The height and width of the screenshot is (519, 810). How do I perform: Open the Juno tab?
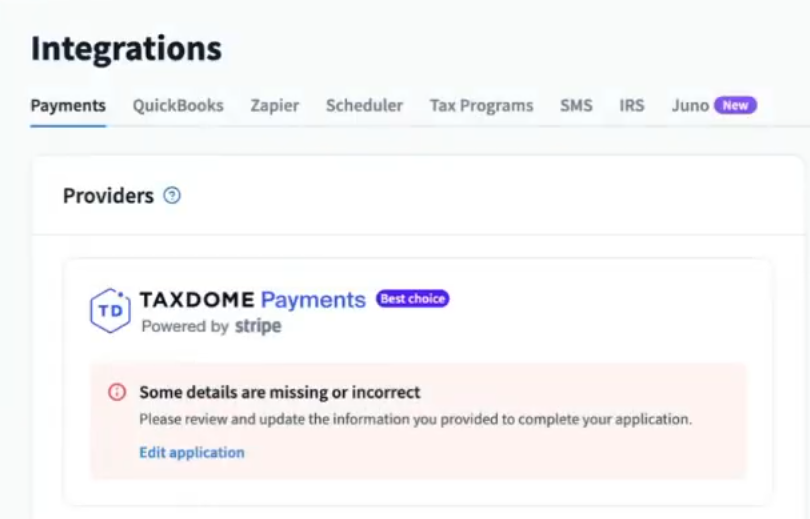click(x=690, y=105)
